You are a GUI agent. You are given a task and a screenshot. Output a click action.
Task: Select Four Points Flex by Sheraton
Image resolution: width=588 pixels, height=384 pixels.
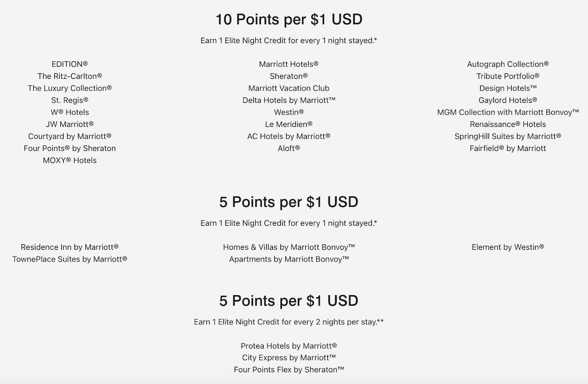click(x=289, y=370)
